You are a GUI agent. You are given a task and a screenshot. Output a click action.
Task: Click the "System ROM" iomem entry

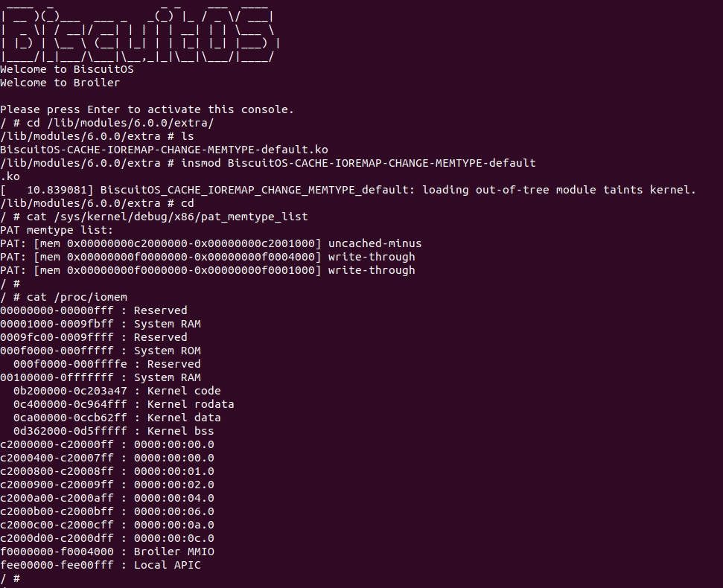tap(100, 351)
